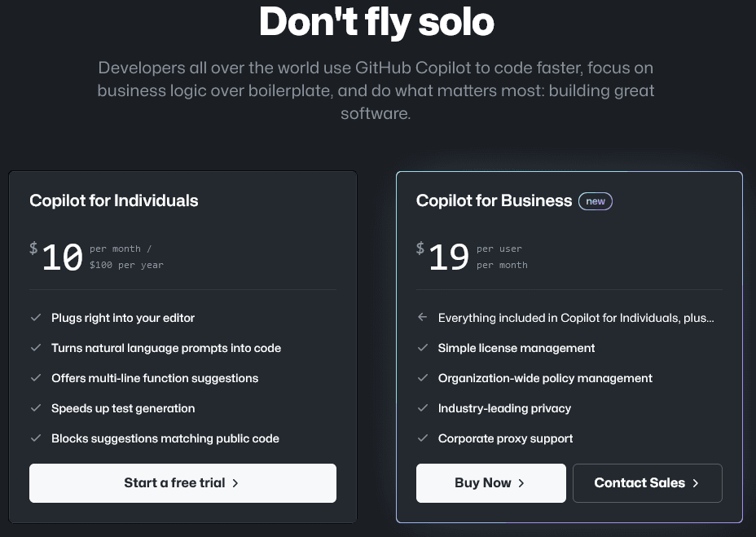Click the $19 per user price
The image size is (756, 537).
pyautogui.click(x=448, y=257)
